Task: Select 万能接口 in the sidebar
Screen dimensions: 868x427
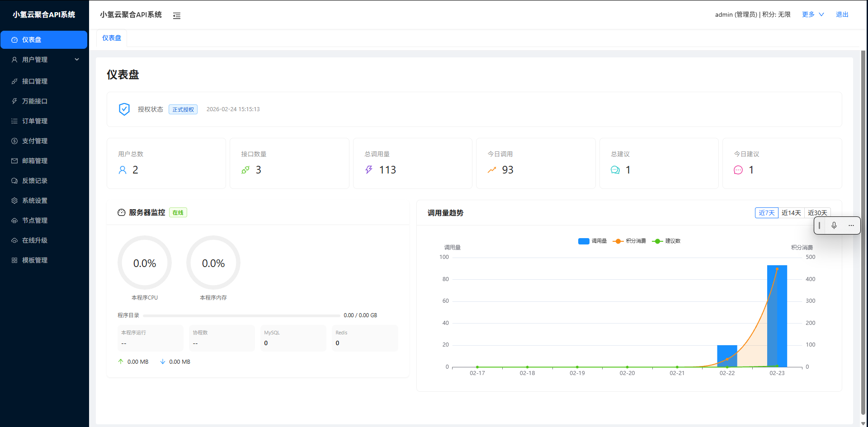Action: pyautogui.click(x=35, y=101)
